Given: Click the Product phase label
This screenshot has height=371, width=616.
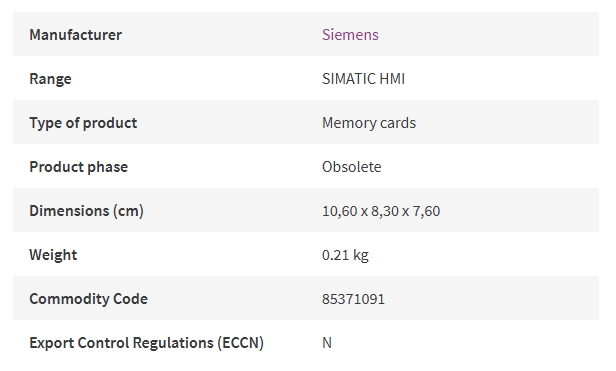Looking at the screenshot, I should (79, 167).
